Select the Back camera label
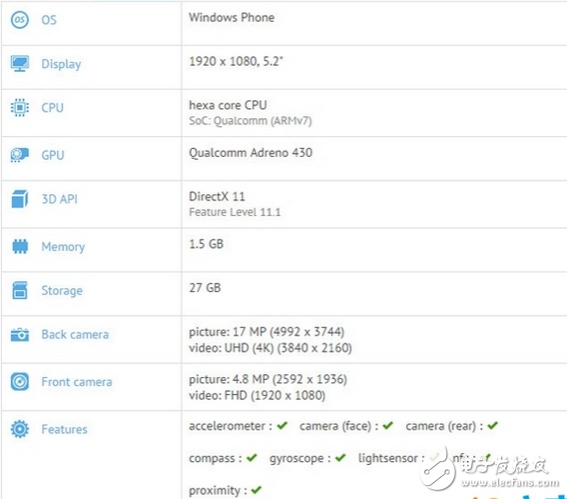Screen dimensions: 567x499 click(75, 334)
